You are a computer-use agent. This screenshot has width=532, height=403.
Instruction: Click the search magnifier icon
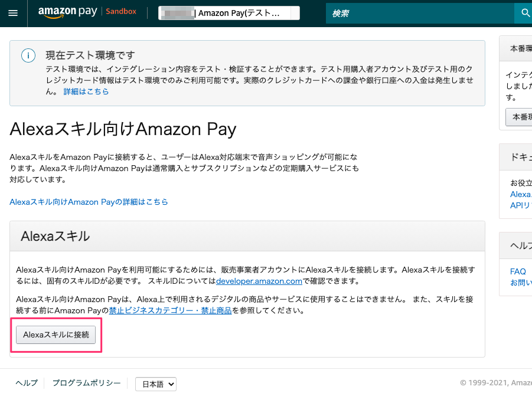[524, 12]
